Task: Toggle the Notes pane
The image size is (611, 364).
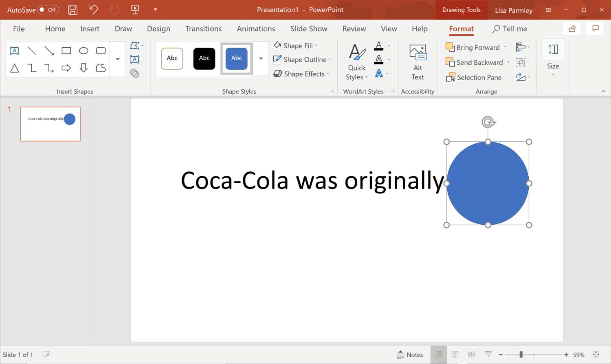Action: (x=410, y=355)
